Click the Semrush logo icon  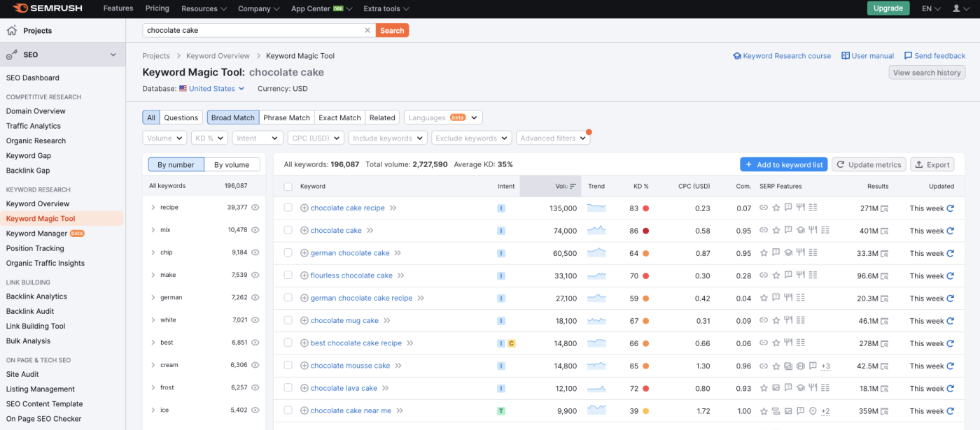tap(20, 8)
